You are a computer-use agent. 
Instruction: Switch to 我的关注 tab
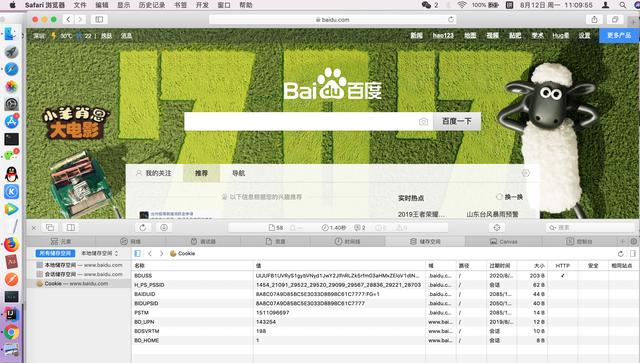click(154, 173)
